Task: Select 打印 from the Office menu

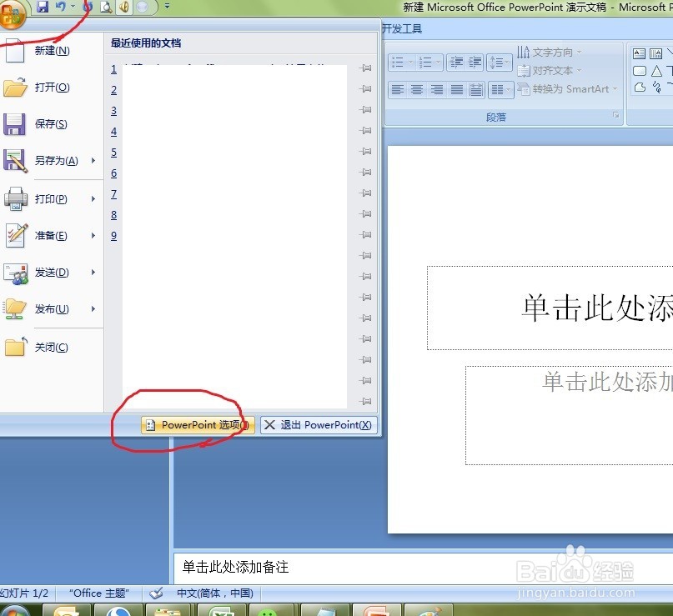Action: (x=48, y=198)
